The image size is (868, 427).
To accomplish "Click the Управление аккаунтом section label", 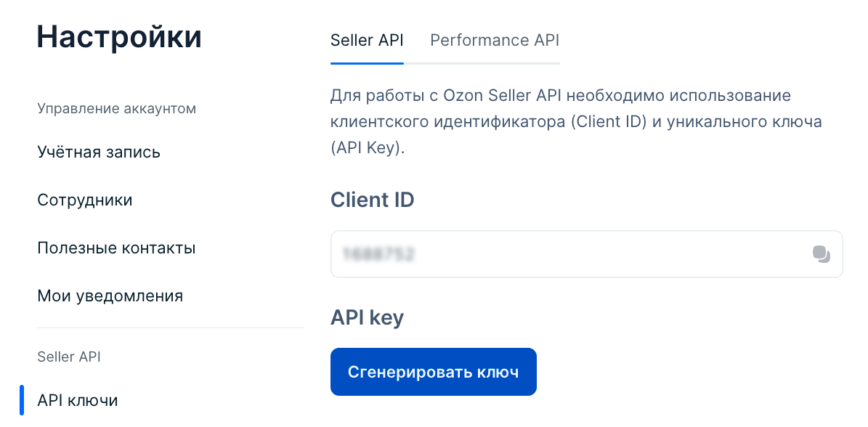I will 117,109.
